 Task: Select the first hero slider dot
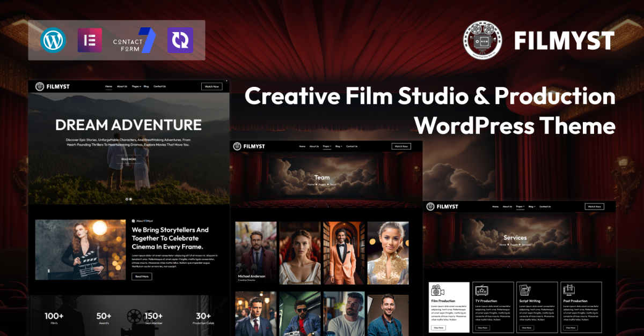127,199
